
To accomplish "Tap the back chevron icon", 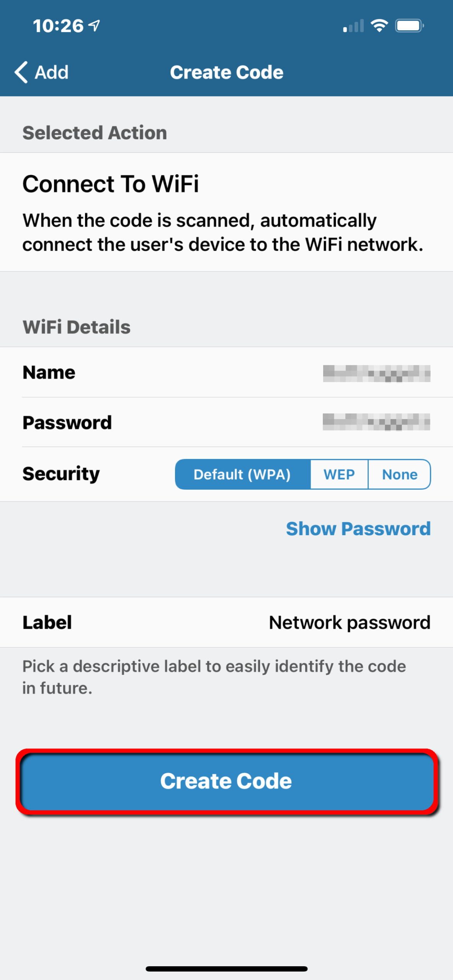I will coord(21,72).
